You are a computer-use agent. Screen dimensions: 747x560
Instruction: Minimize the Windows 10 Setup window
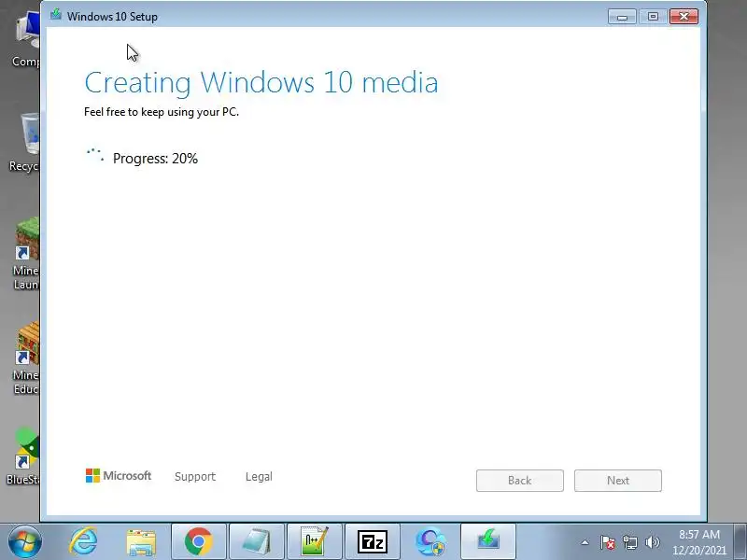point(622,17)
